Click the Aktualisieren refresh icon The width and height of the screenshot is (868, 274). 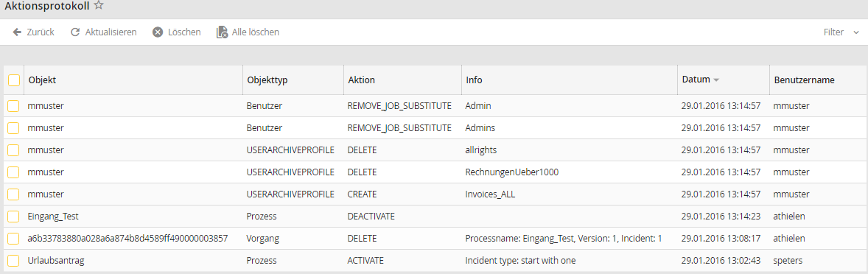coord(75,32)
